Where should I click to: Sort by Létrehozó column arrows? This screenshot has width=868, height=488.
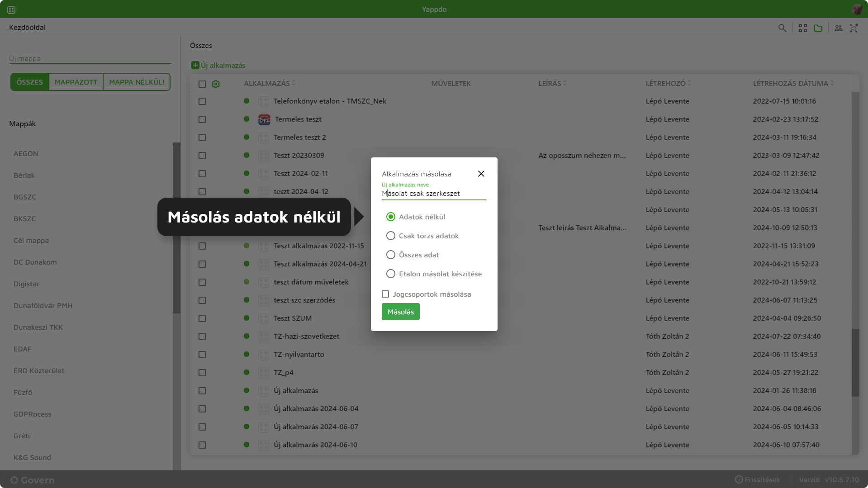click(x=689, y=83)
